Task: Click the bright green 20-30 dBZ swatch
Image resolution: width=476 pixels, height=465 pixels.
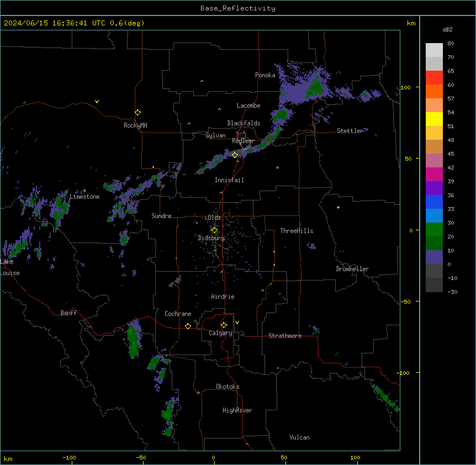Action: pos(434,230)
